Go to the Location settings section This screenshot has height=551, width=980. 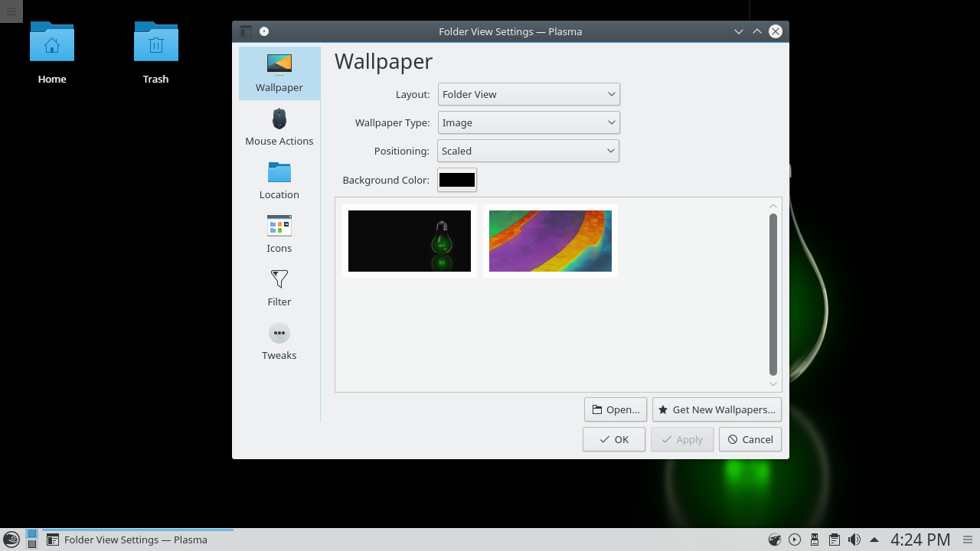[x=279, y=181]
